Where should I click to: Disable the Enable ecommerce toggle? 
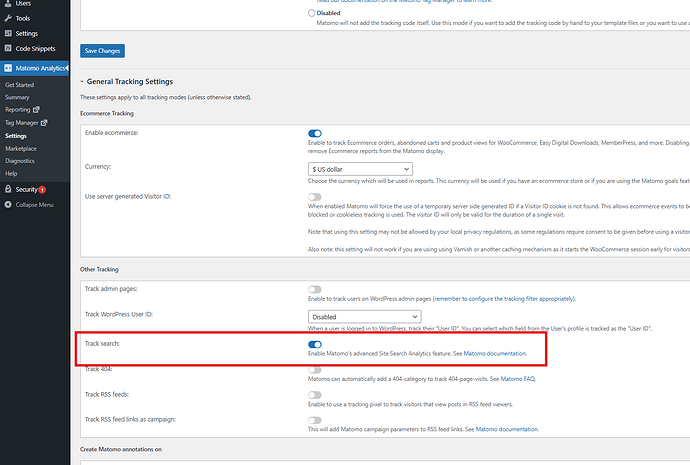[315, 132]
